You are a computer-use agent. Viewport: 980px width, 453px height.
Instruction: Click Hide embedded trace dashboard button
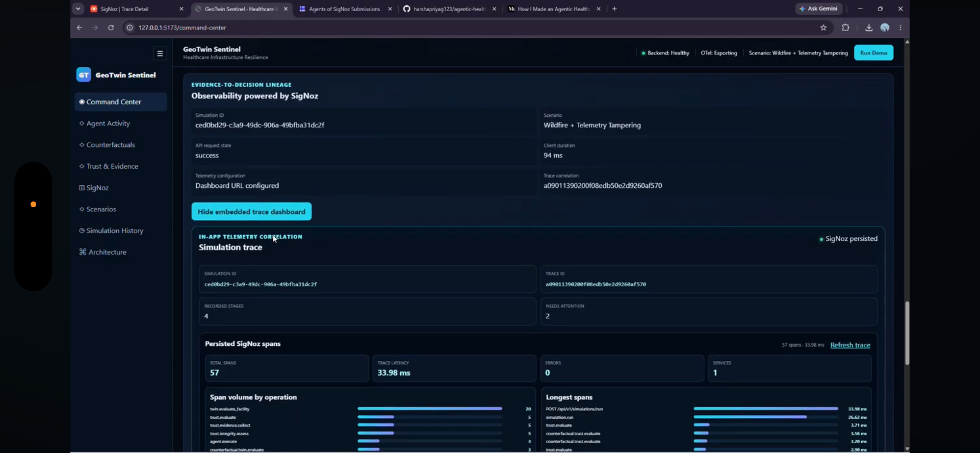point(251,211)
